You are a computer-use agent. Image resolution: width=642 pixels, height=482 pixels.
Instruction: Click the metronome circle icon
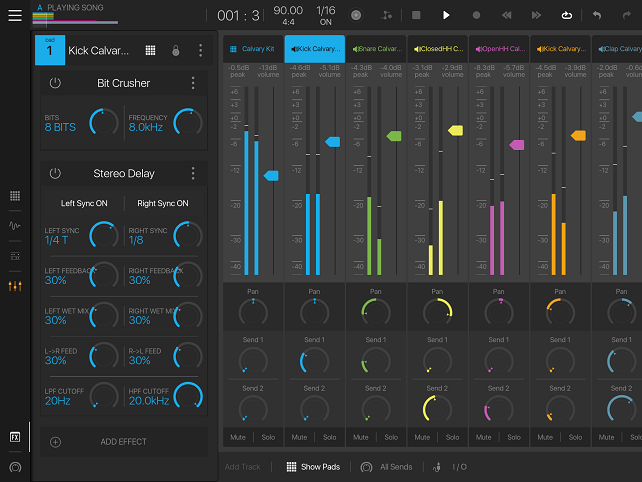tap(356, 16)
